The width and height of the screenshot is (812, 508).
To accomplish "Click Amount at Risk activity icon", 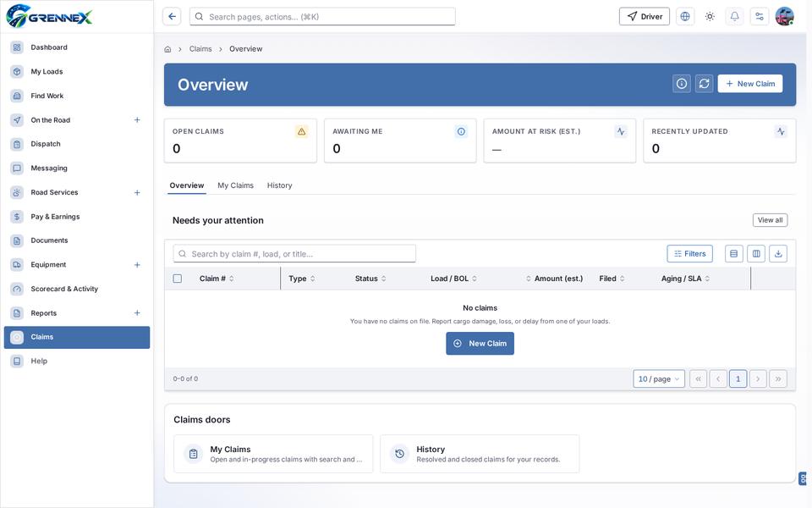I will tap(620, 132).
